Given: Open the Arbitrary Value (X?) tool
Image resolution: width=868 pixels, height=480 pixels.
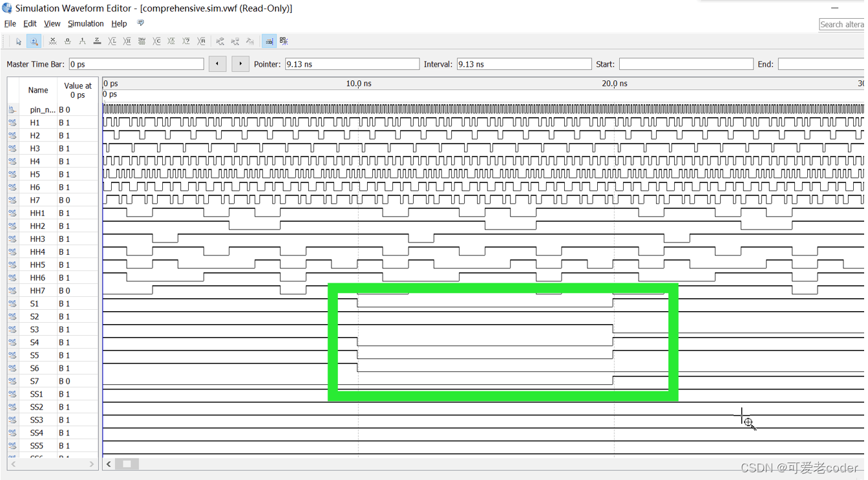Looking at the screenshot, I should 186,41.
